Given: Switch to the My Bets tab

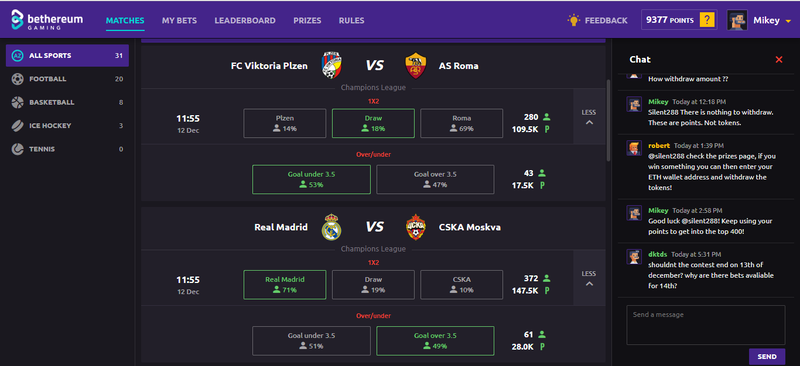Looking at the screenshot, I should 179,20.
